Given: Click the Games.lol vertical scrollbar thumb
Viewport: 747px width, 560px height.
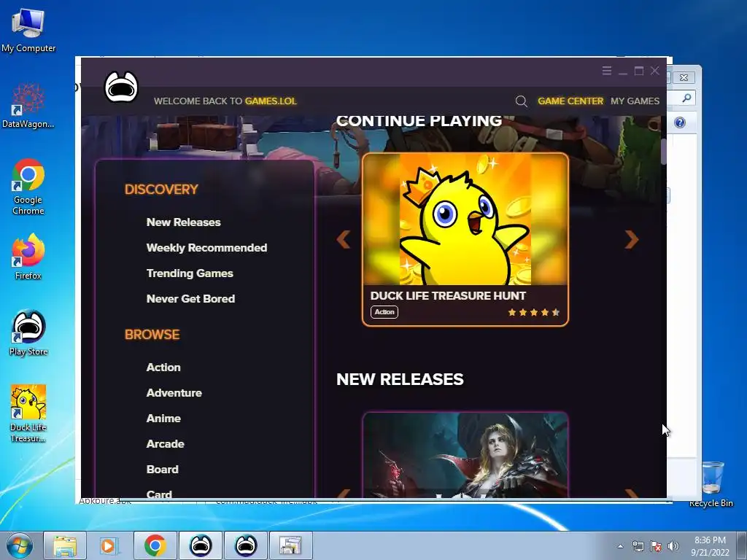Looking at the screenshot, I should [663, 152].
